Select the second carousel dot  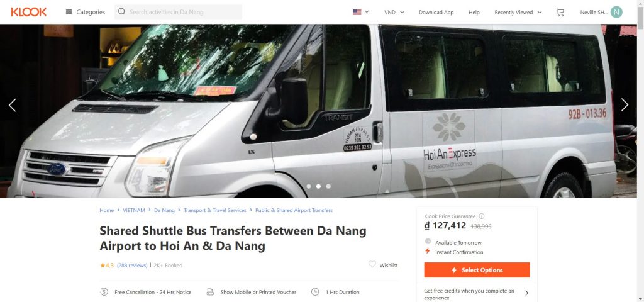[x=318, y=186]
